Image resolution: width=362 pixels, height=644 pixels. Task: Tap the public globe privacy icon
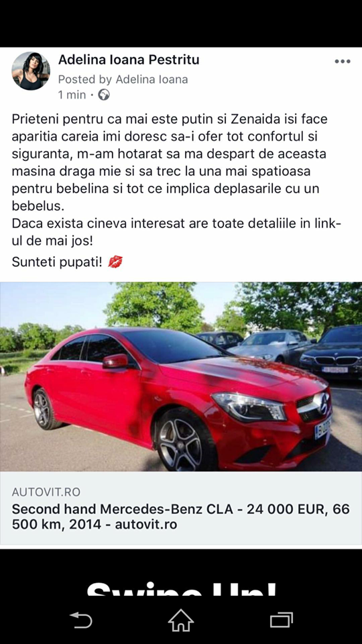(104, 95)
